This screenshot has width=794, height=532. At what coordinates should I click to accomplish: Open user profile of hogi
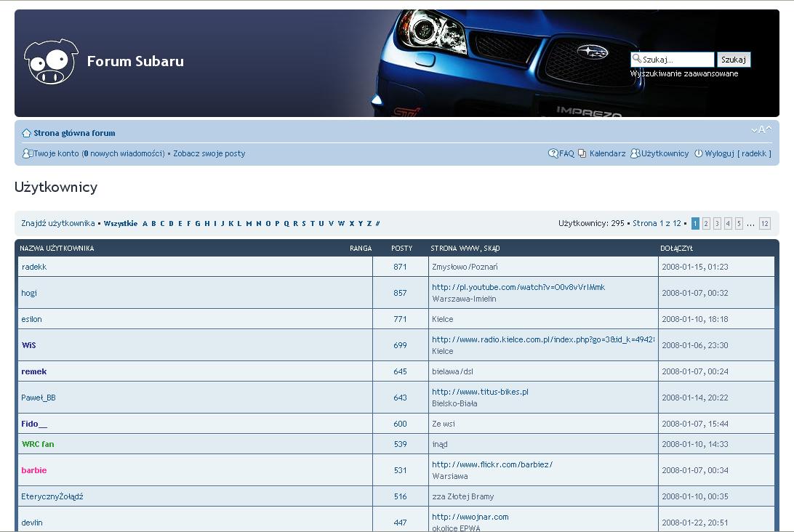coord(29,293)
